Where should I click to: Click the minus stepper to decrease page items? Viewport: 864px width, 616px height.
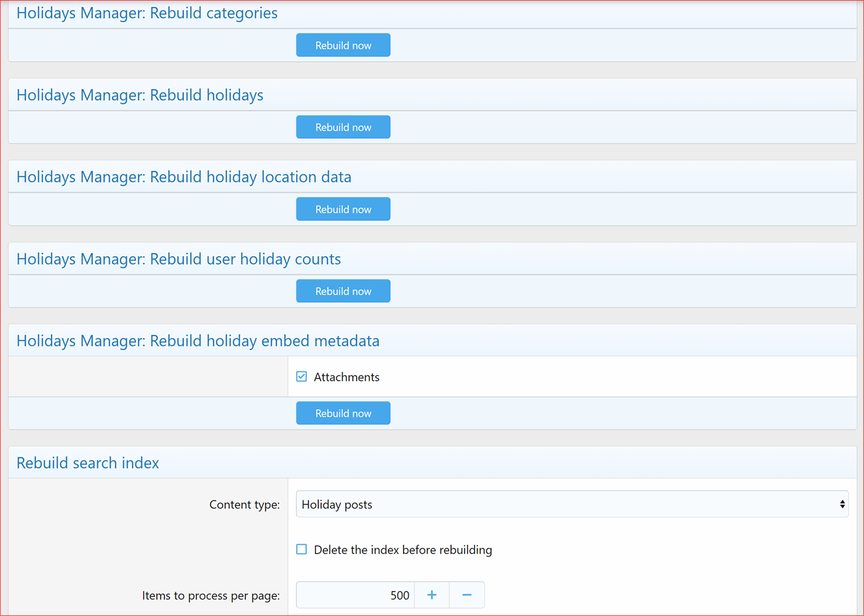pos(466,595)
